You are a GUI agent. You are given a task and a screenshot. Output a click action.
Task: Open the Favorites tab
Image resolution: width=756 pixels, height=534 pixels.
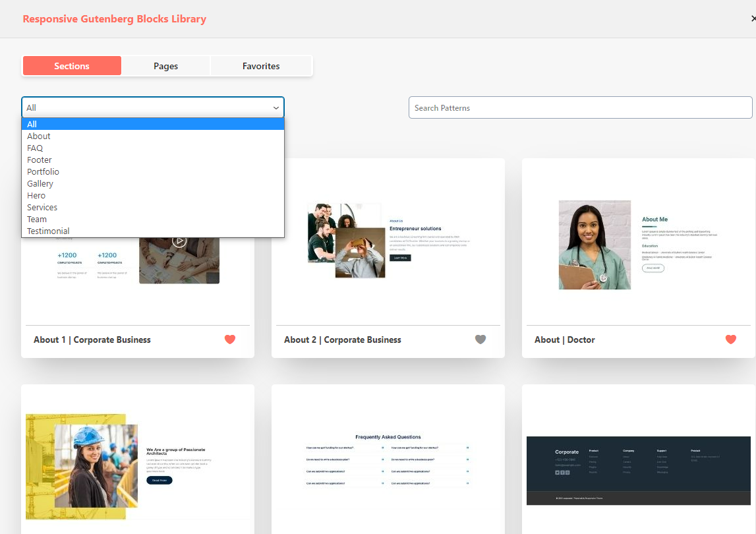[261, 66]
